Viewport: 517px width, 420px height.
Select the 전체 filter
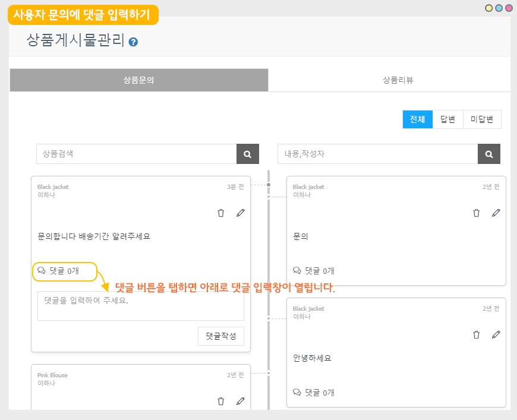pyautogui.click(x=417, y=119)
